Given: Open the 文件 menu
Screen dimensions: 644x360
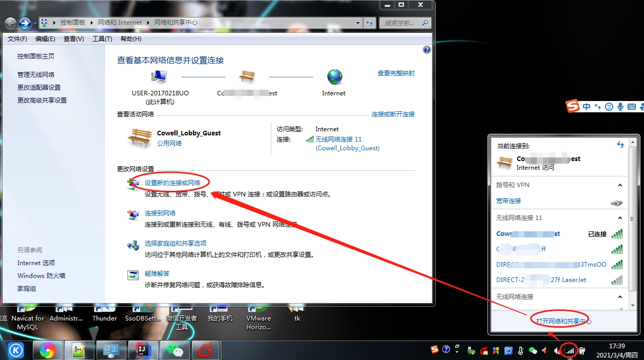Looking at the screenshot, I should pos(16,38).
